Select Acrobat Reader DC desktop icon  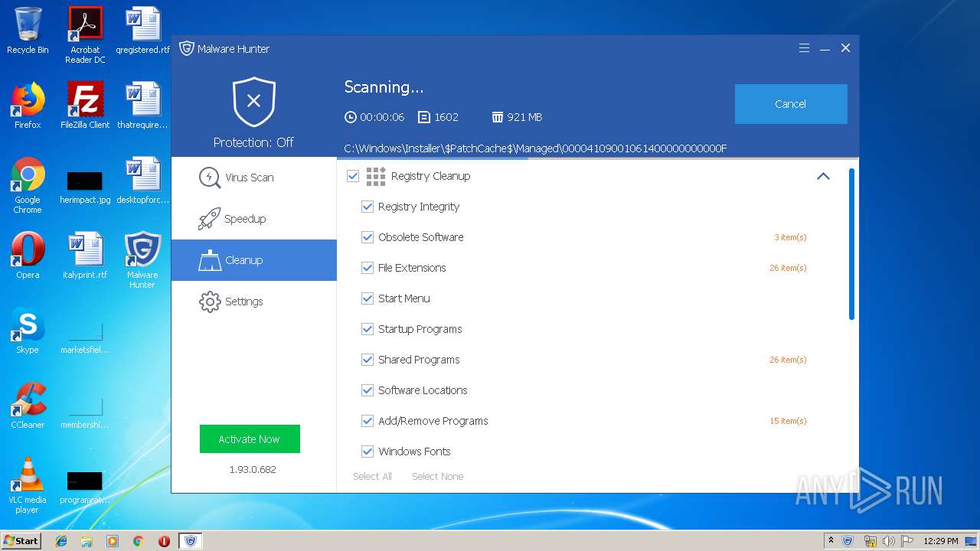[x=85, y=35]
